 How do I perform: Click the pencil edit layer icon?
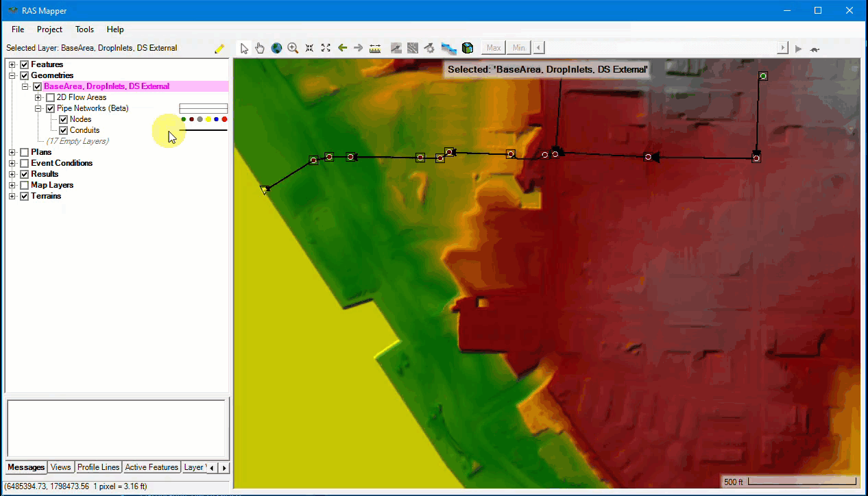tap(219, 49)
